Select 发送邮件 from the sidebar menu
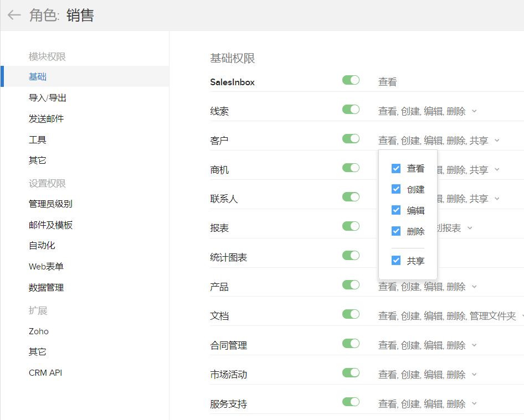The height and width of the screenshot is (420, 524). (x=46, y=119)
